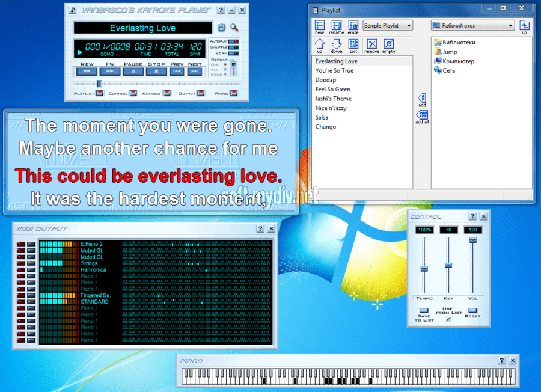Open song search with the magnifier icon

tap(234, 28)
